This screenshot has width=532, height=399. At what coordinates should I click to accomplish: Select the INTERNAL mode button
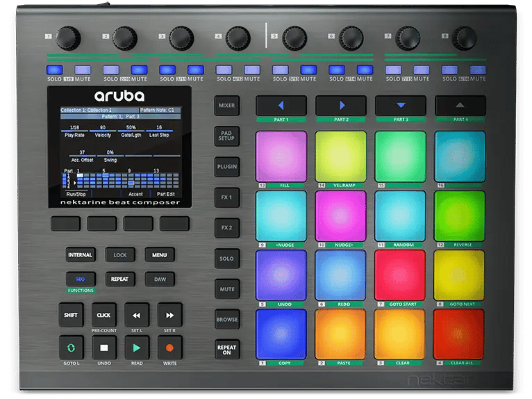[81, 255]
